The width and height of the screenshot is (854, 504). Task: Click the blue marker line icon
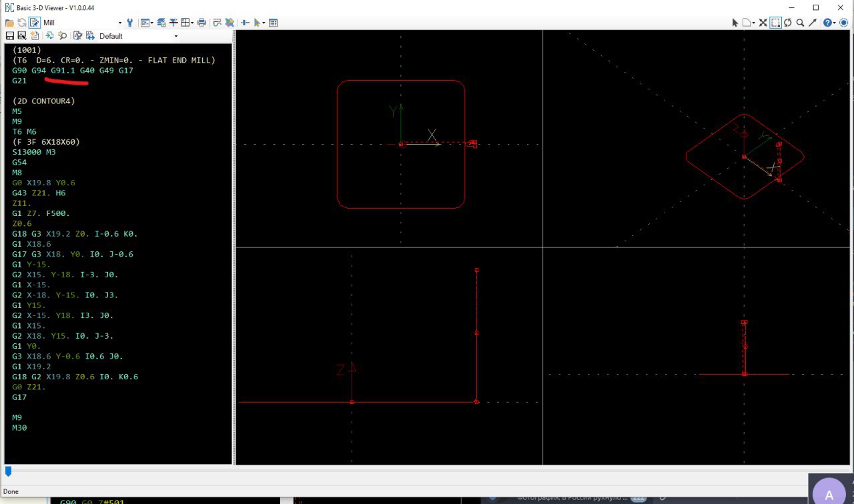(245, 23)
